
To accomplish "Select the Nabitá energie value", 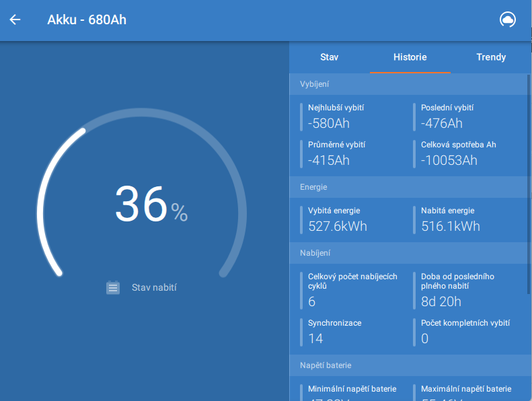I will [x=451, y=226].
